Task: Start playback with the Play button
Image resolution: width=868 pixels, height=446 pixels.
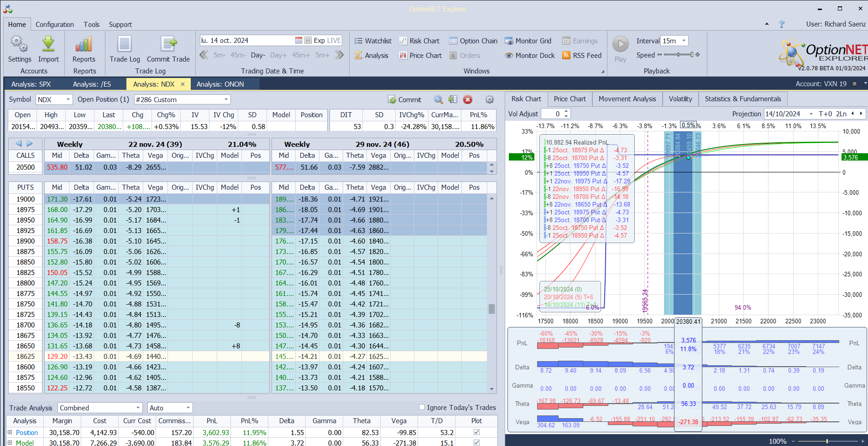Action: [620, 44]
